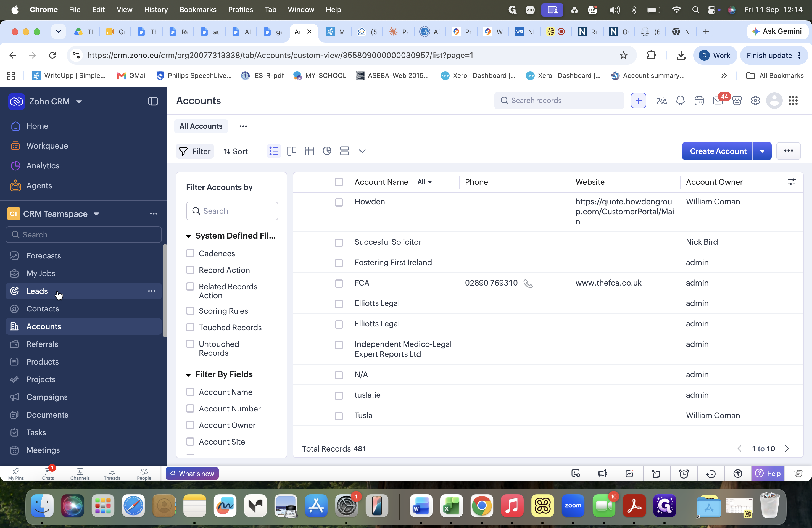The width and height of the screenshot is (812, 528).
Task: Switch to kanban view icon
Action: (x=291, y=151)
